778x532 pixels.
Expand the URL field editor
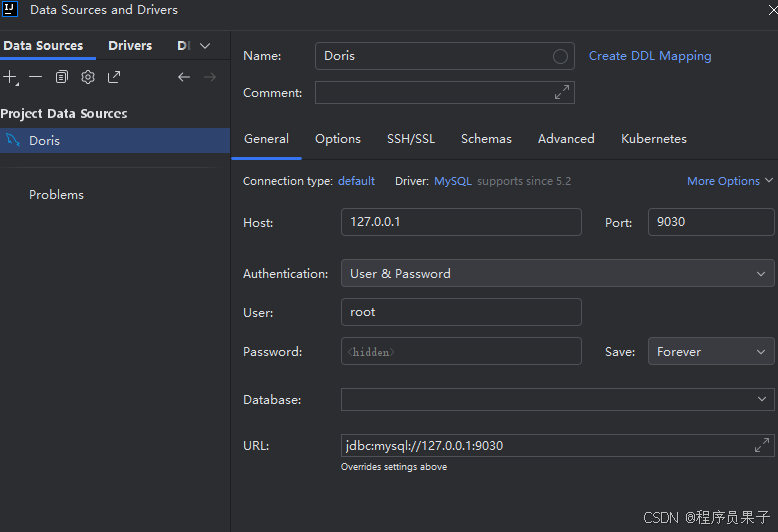click(762, 445)
